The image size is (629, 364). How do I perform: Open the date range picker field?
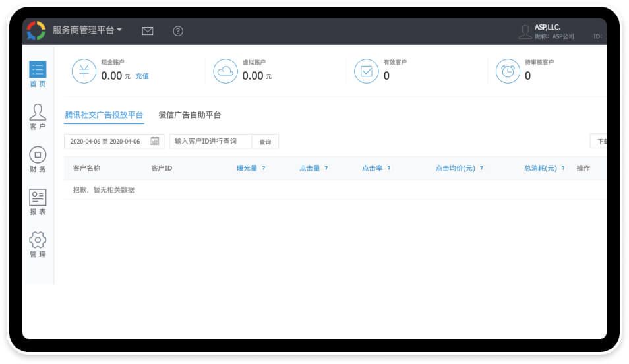105,141
